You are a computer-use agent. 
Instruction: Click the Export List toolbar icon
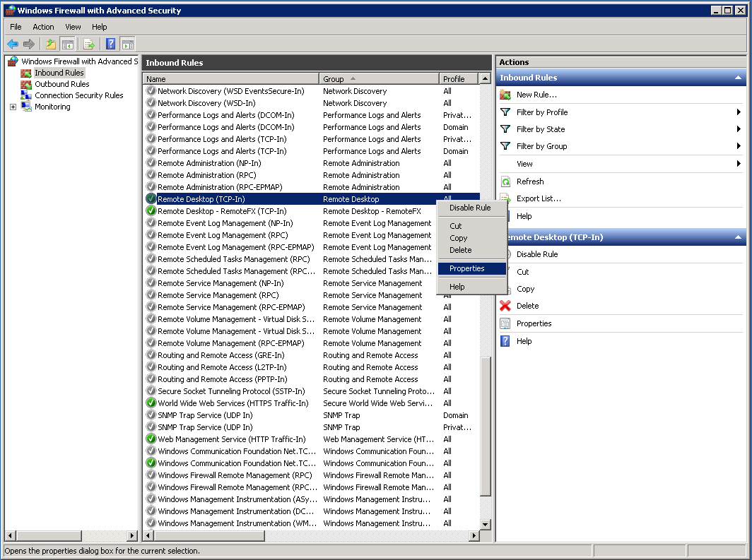point(89,44)
